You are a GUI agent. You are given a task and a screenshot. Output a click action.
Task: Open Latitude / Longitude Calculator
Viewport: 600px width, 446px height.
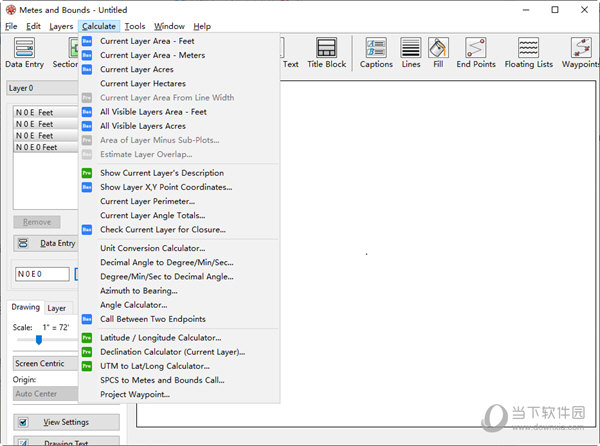click(x=179, y=338)
